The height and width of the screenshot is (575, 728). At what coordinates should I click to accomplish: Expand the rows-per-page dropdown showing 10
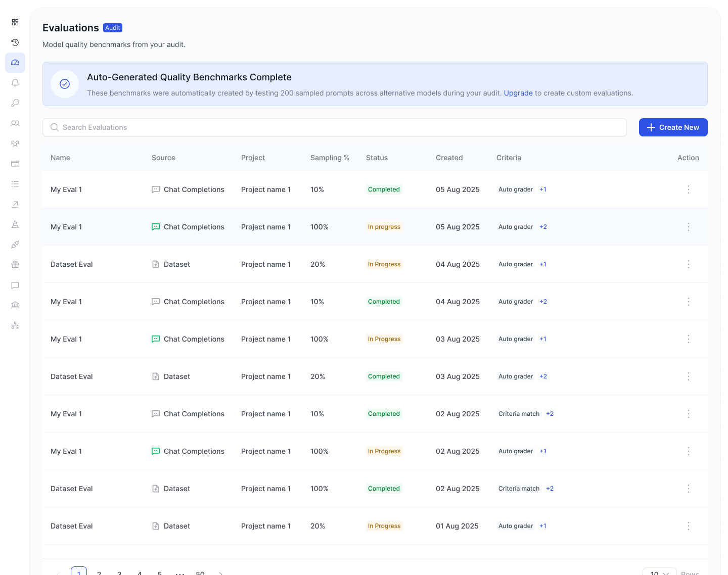pos(659,572)
